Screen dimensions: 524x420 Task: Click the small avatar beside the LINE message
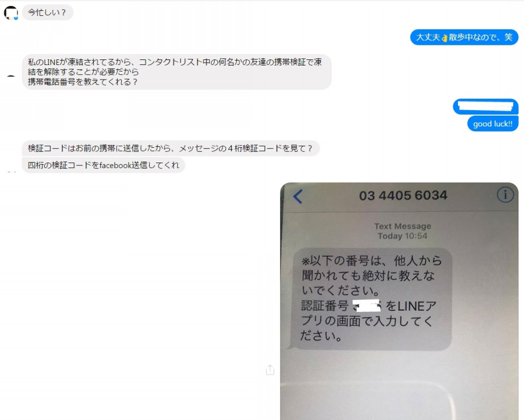click(x=11, y=77)
